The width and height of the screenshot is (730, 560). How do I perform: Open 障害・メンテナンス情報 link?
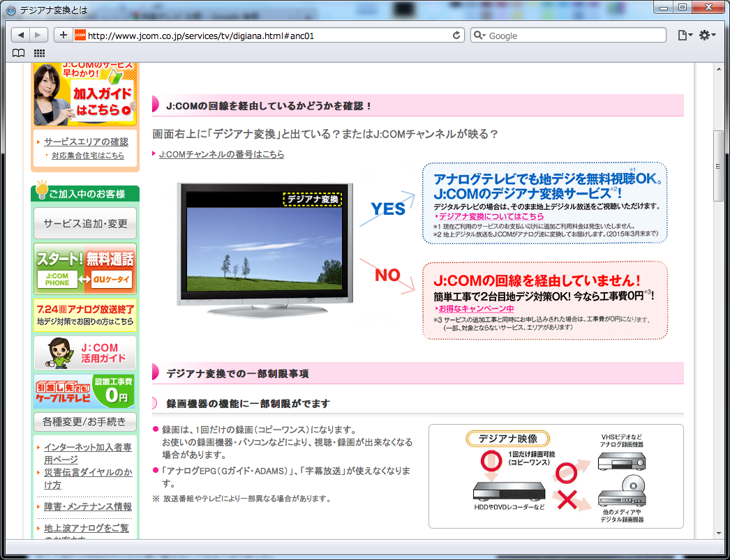point(88,506)
